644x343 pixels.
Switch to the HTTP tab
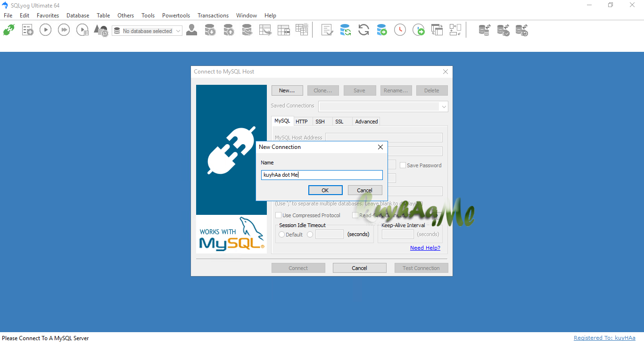(302, 122)
